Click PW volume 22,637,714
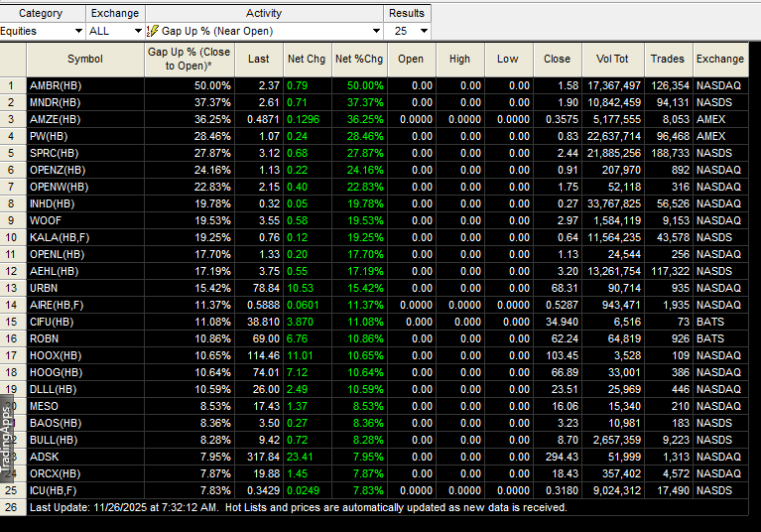The image size is (761, 532). (x=614, y=136)
